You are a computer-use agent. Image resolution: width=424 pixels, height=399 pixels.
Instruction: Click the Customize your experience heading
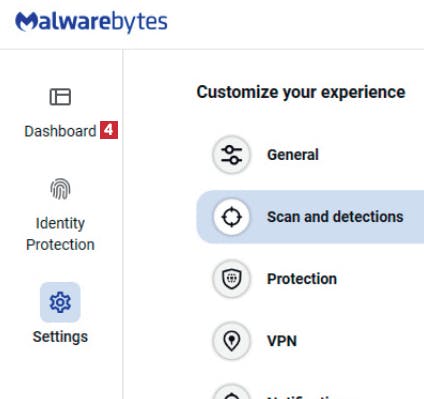[301, 92]
